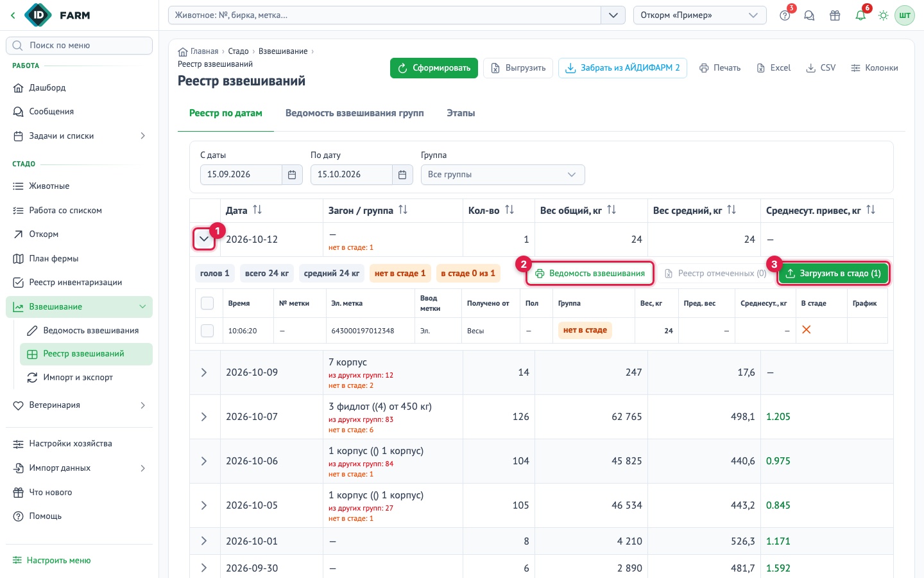
Task: Click Забрать из АЙДИФАРМ 2 button
Action: [x=622, y=68]
